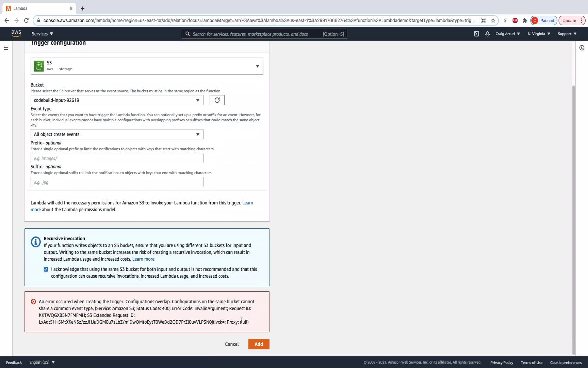Click the page vertical scrollbar

pyautogui.click(x=573, y=220)
